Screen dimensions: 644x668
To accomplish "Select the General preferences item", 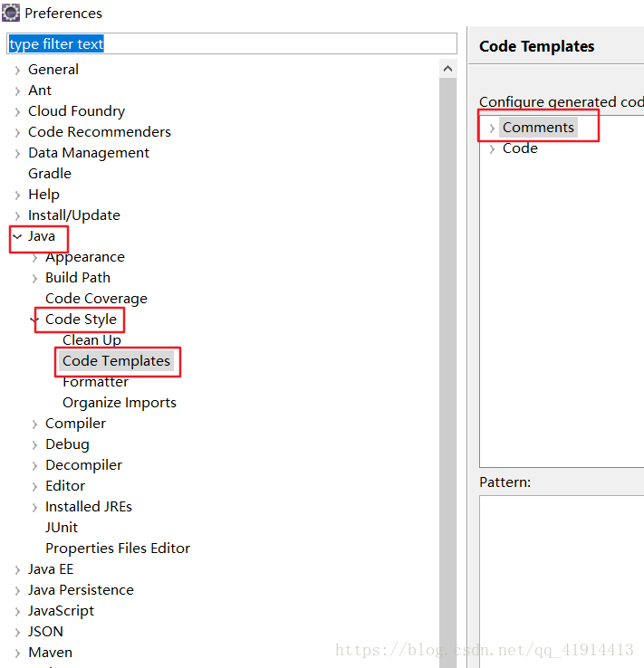I will (53, 70).
